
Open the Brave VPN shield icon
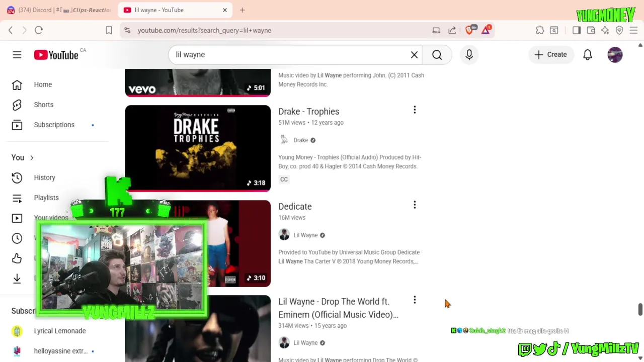click(619, 31)
